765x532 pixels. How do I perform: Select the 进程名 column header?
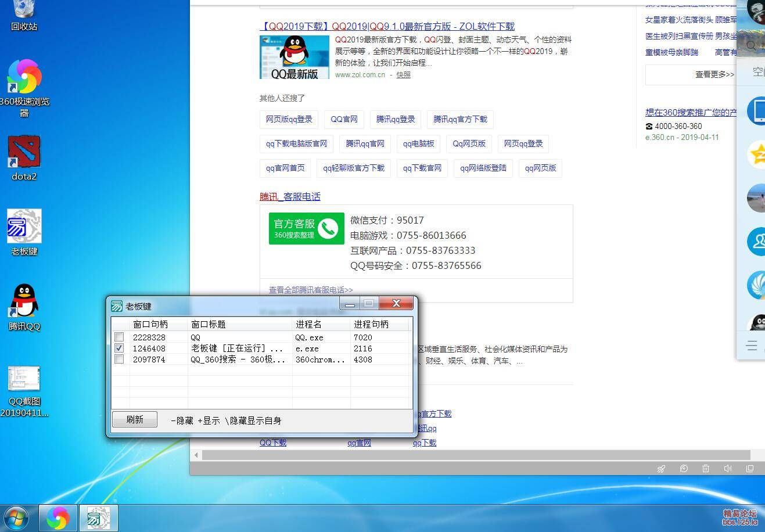click(321, 324)
